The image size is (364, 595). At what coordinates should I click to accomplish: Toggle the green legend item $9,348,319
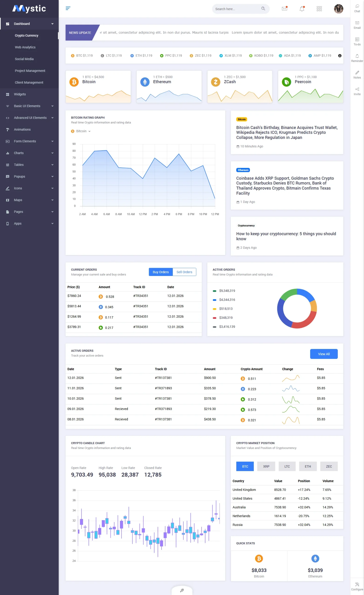click(224, 291)
